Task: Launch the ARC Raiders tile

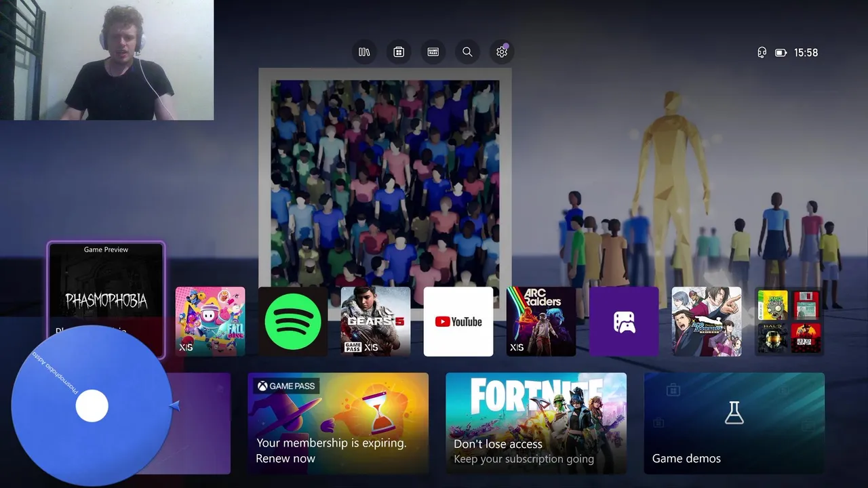Action: [x=541, y=321]
